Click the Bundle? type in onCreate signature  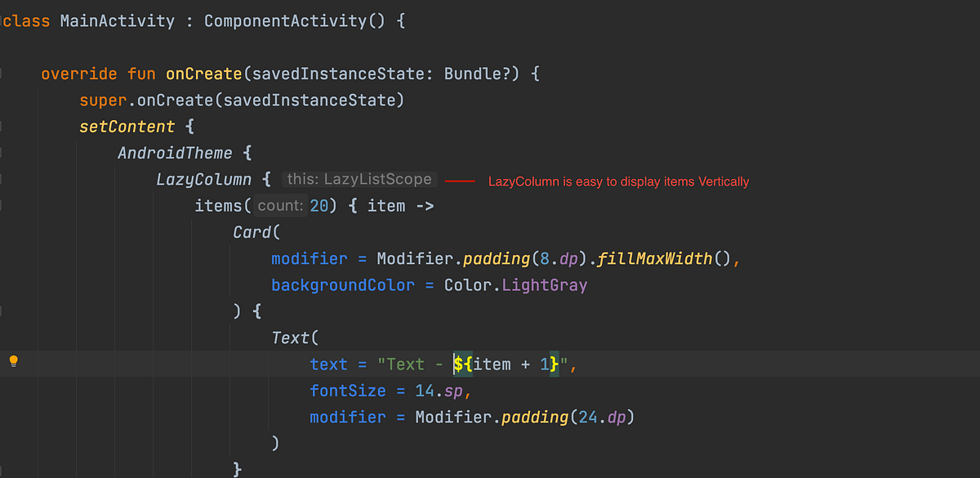point(479,74)
